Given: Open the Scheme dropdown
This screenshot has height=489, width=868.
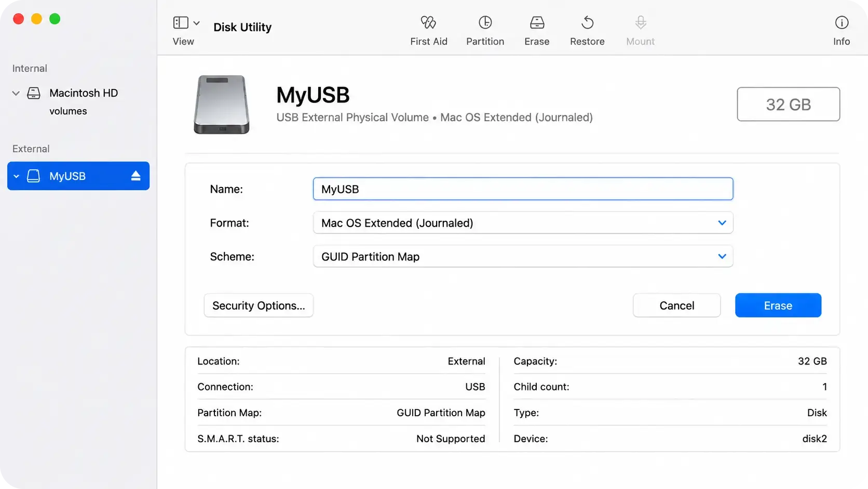Looking at the screenshot, I should [523, 256].
